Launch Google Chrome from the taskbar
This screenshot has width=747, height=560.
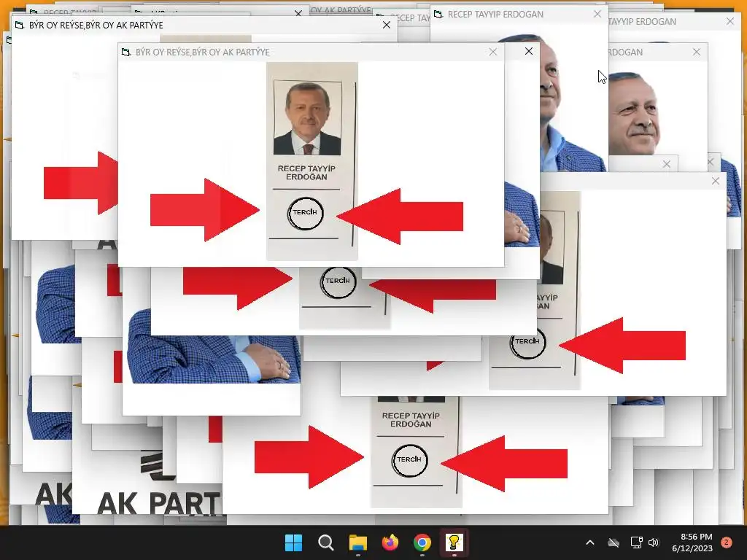coord(422,542)
